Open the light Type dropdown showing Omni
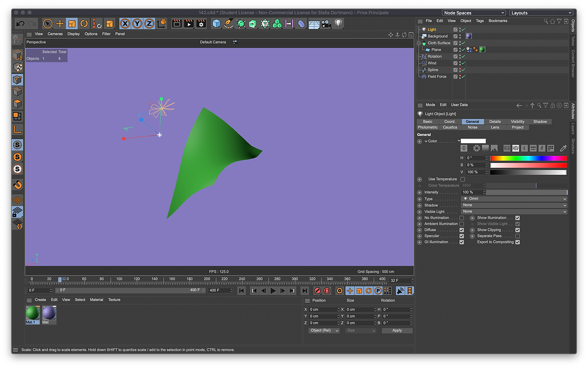Screen dimensions: 588x368 click(x=514, y=198)
